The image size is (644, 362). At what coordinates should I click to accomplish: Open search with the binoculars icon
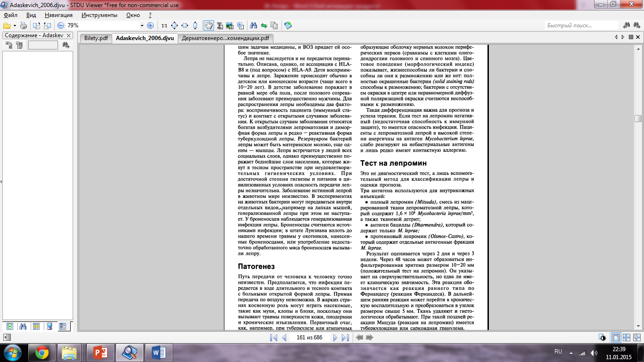[x=253, y=25]
